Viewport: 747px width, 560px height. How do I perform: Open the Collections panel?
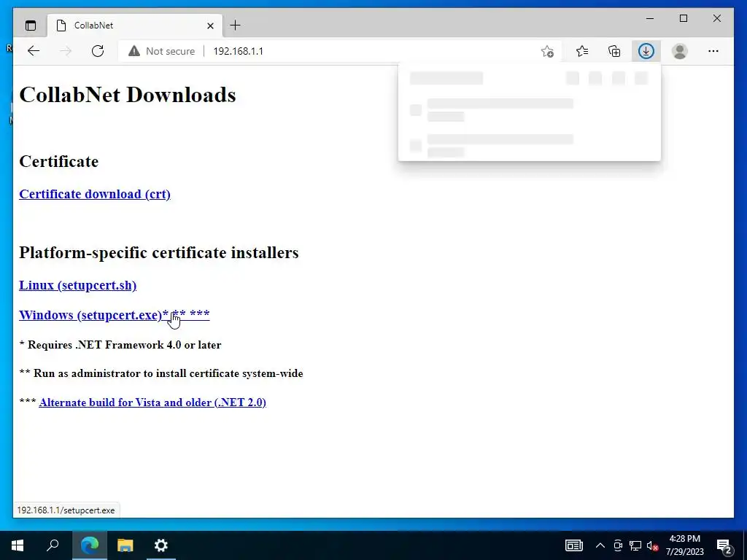614,51
